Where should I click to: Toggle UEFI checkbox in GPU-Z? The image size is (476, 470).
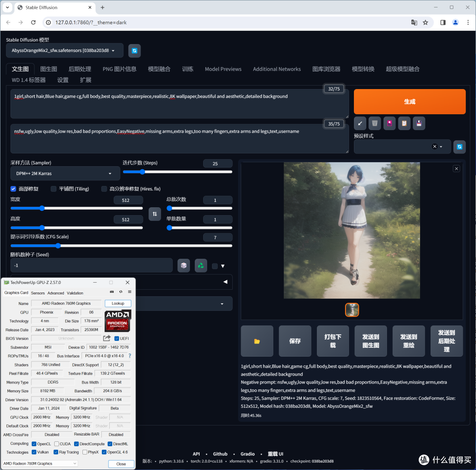(x=116, y=338)
